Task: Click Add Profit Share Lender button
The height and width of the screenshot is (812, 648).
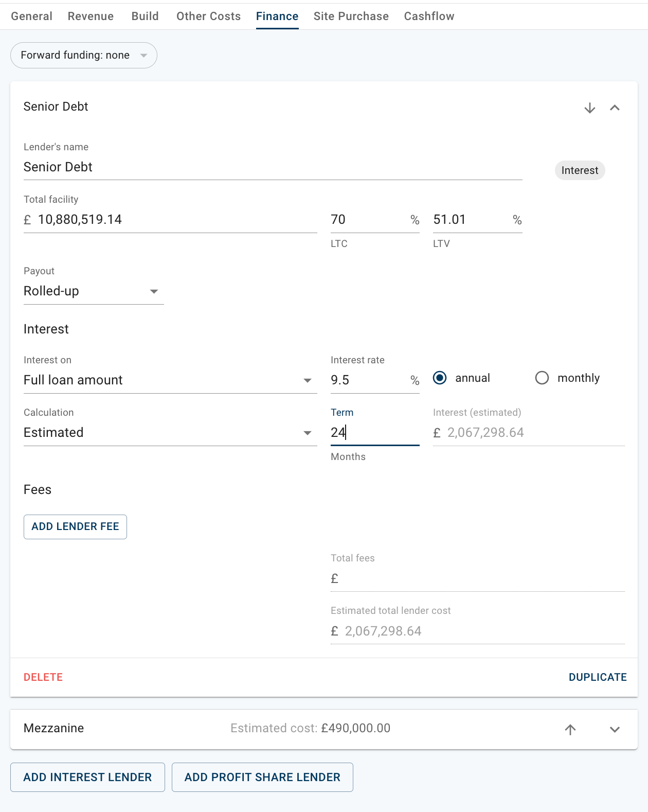Action: 262,777
